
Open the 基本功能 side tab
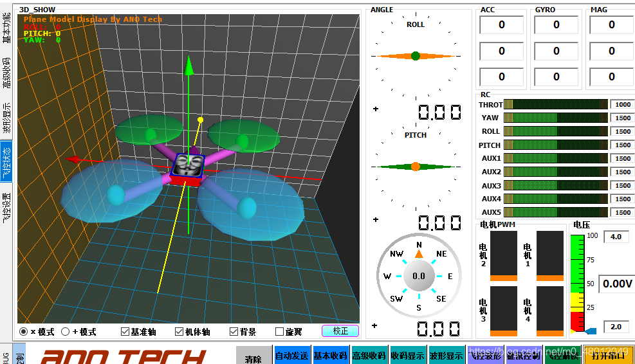[6, 28]
